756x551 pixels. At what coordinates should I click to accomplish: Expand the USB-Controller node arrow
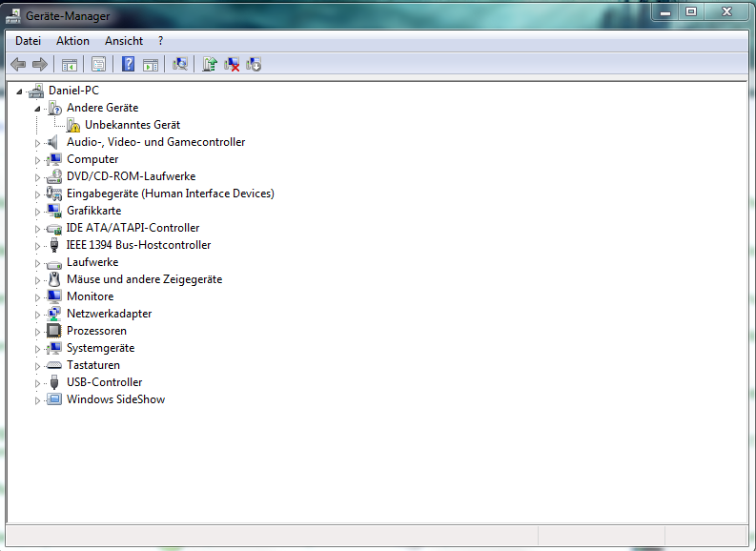point(37,383)
